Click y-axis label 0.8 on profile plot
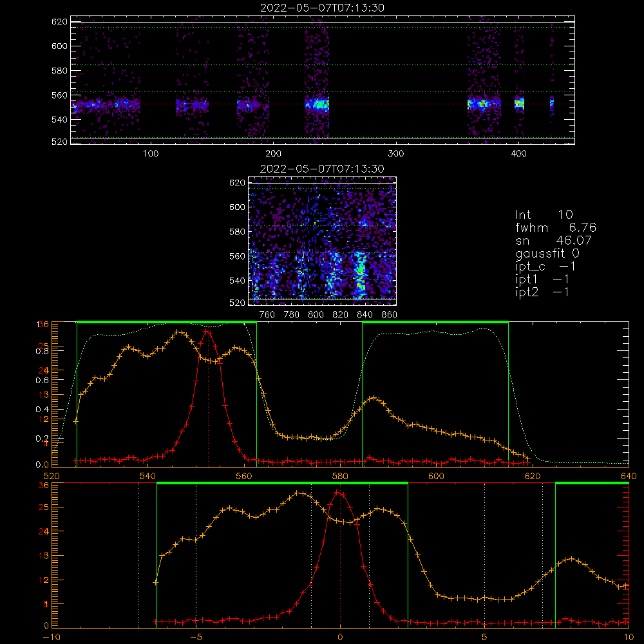Image resolution: width=644 pixels, height=644 pixels. 43,351
